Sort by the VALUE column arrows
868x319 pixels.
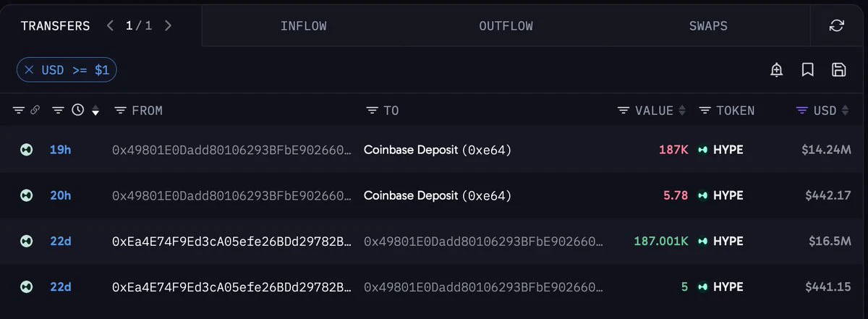681,111
